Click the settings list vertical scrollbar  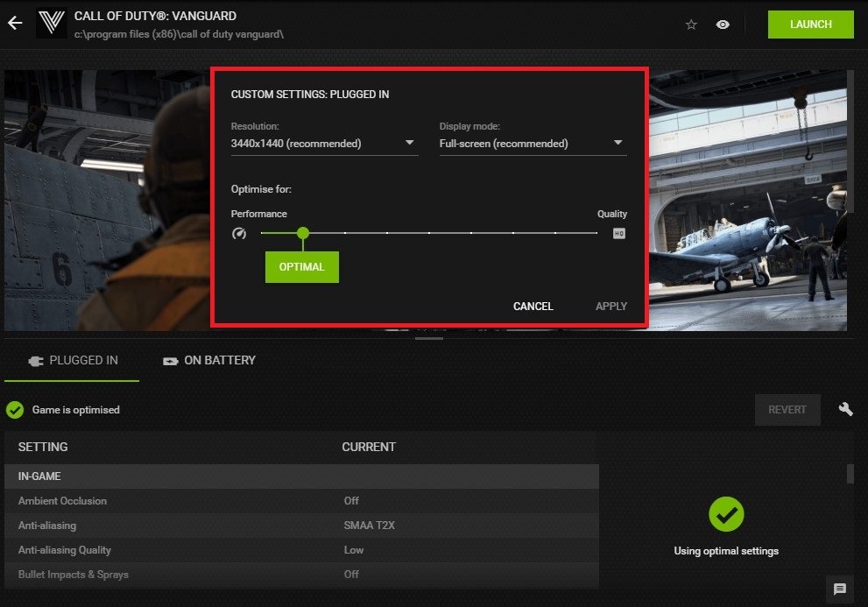(850, 475)
